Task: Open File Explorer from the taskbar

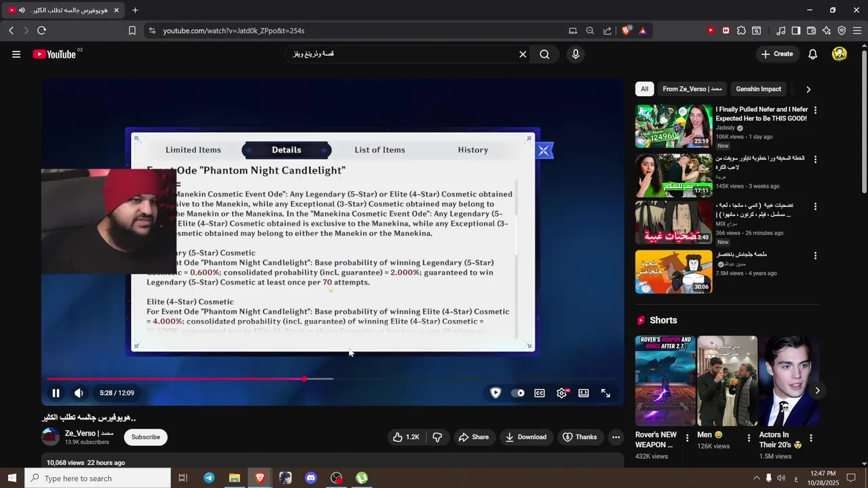Action: click(235, 478)
